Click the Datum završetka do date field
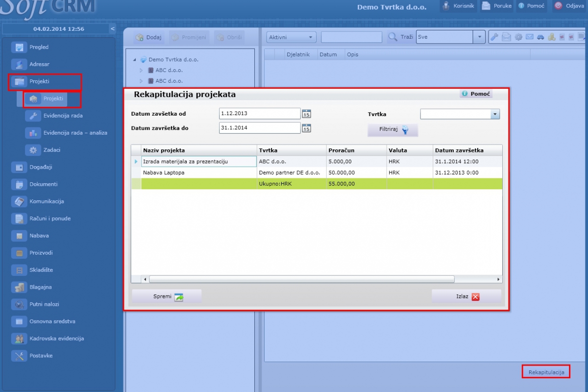The image size is (588, 392). point(260,128)
